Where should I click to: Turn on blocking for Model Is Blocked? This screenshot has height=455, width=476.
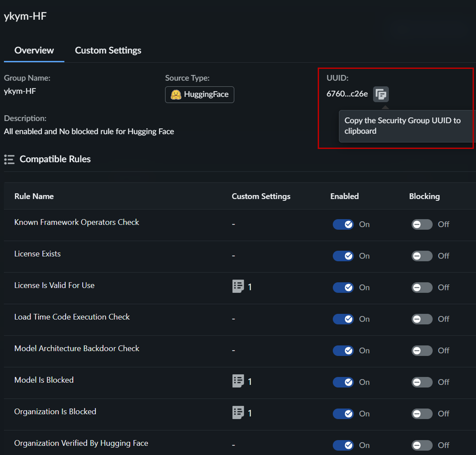[x=422, y=382]
